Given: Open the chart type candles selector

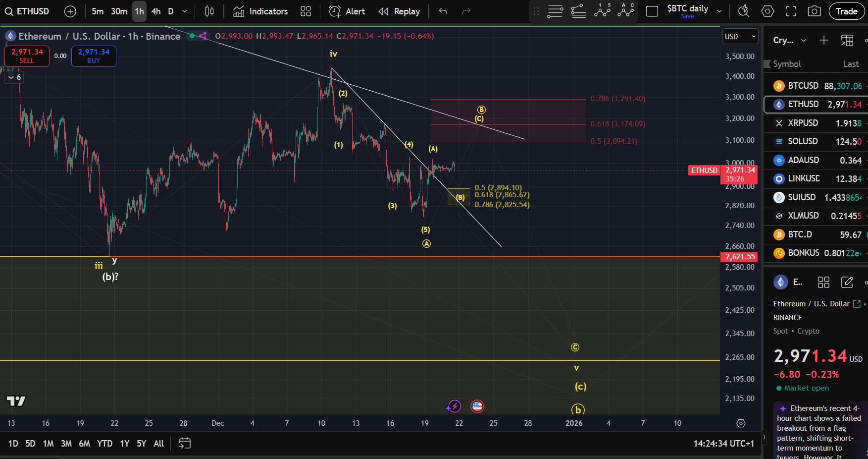Looking at the screenshot, I should tap(209, 11).
